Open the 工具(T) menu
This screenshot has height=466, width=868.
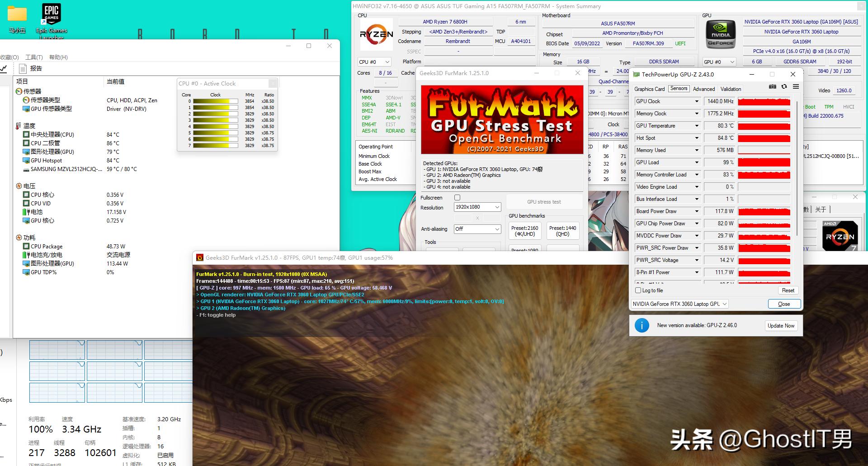pos(34,57)
